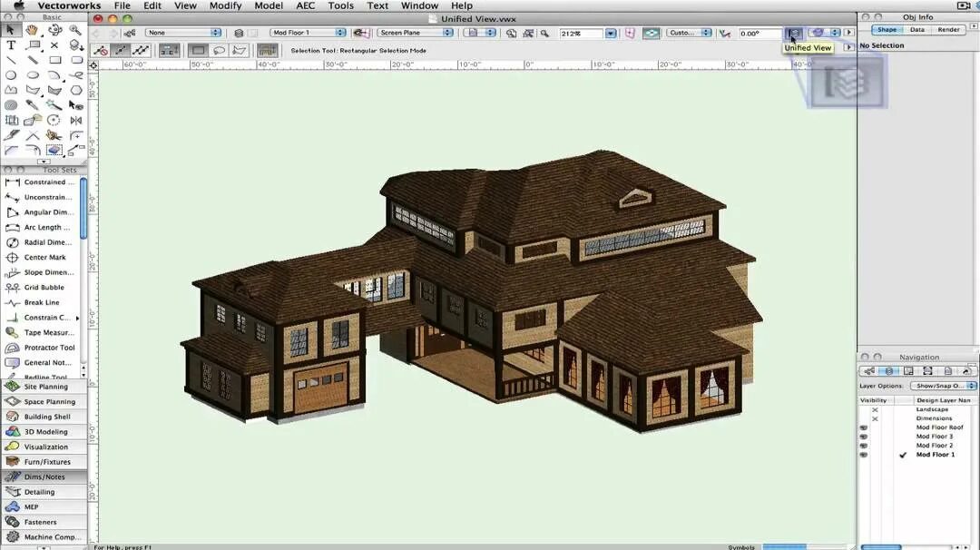Select the Regular Polygon hexagon tool
980x550 pixels.
75,90
